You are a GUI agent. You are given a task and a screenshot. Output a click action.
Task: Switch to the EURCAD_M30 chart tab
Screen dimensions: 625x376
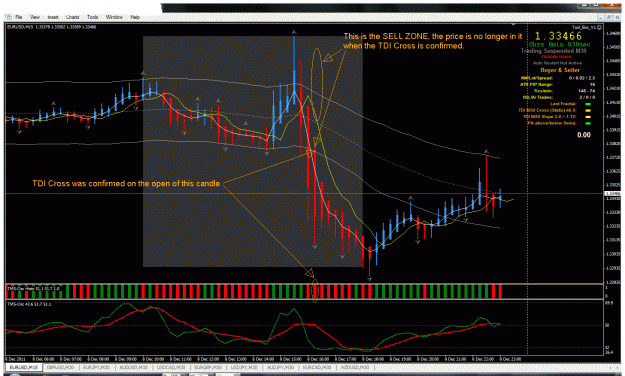(317, 367)
